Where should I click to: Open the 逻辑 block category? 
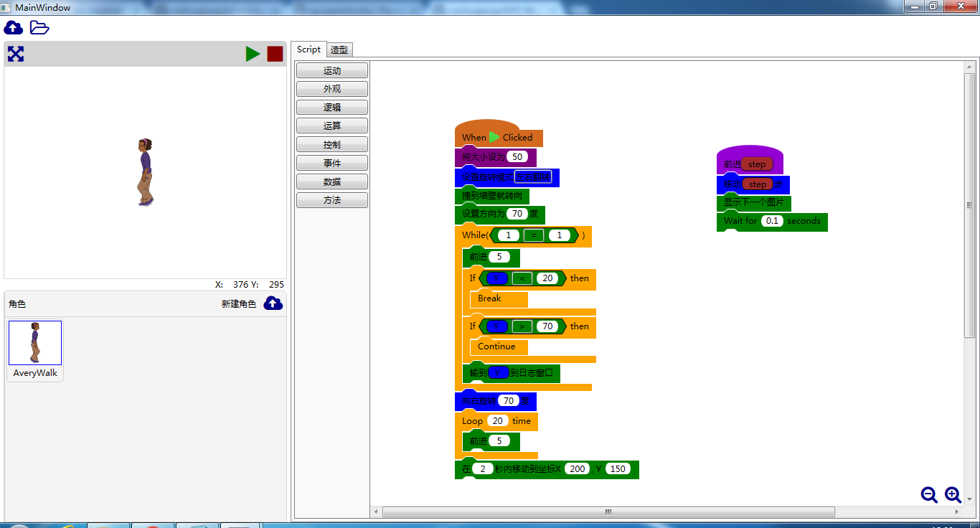pyautogui.click(x=332, y=108)
